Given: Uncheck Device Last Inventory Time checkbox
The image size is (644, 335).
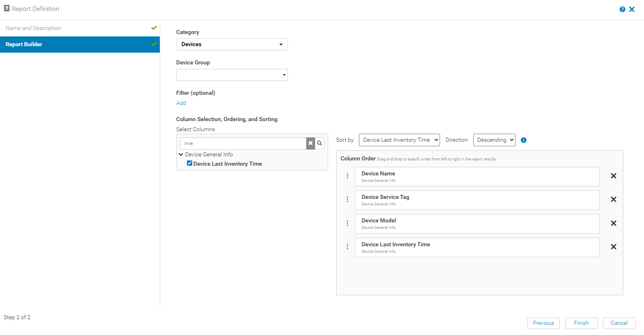Looking at the screenshot, I should pos(189,163).
